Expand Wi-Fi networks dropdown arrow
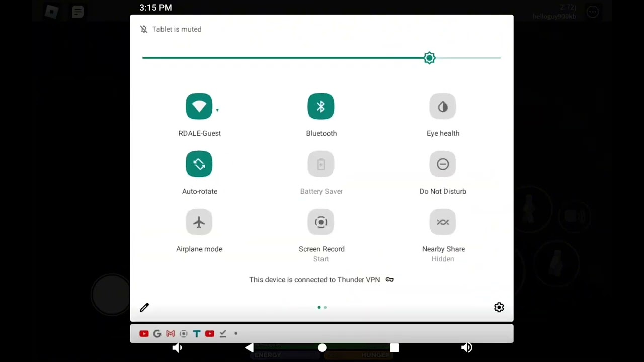Image resolution: width=644 pixels, height=362 pixels. (217, 110)
